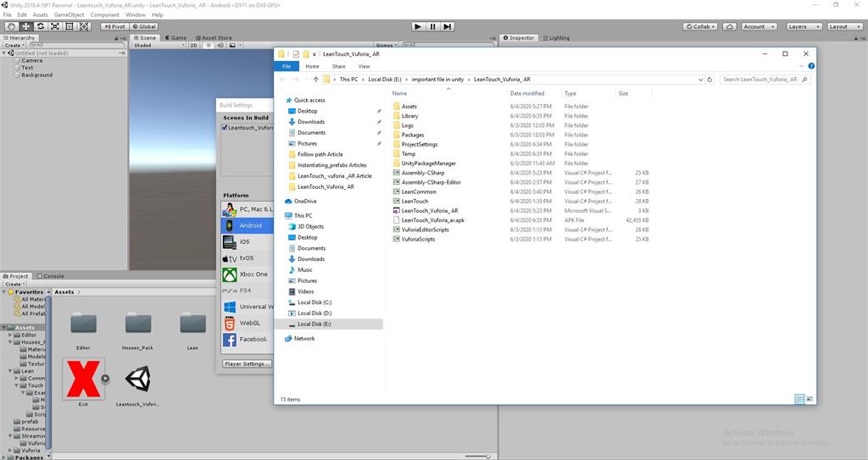Select the WebGL platform
Image resolution: width=868 pixels, height=460 pixels.
click(248, 323)
